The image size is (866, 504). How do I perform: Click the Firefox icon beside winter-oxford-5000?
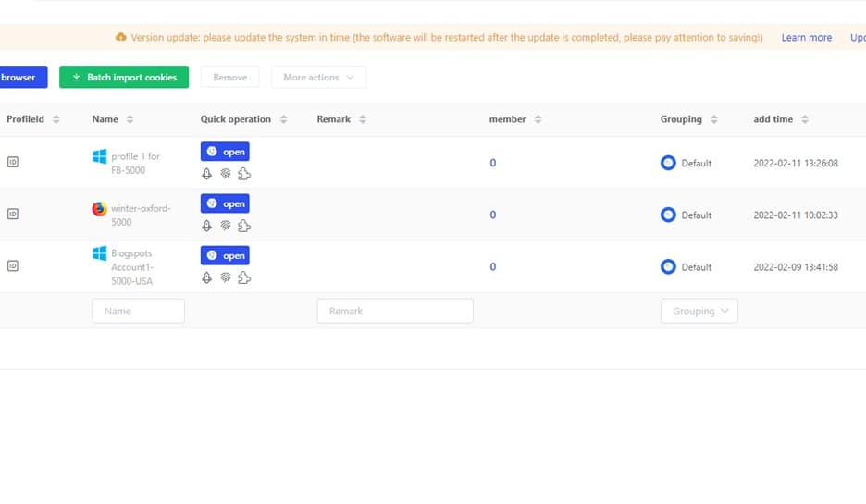(99, 209)
